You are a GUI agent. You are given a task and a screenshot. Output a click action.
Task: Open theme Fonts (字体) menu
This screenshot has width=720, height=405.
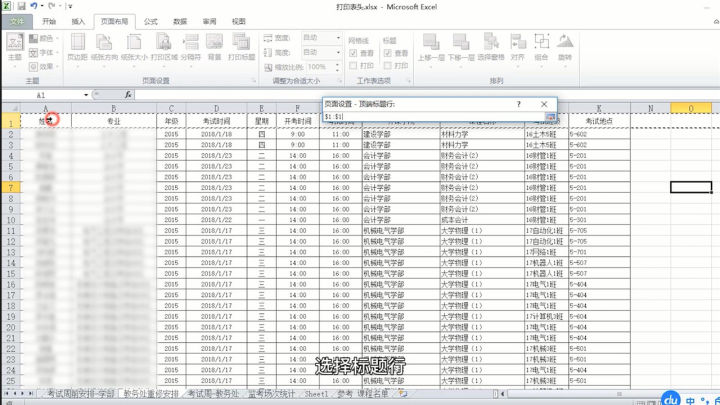(44, 52)
